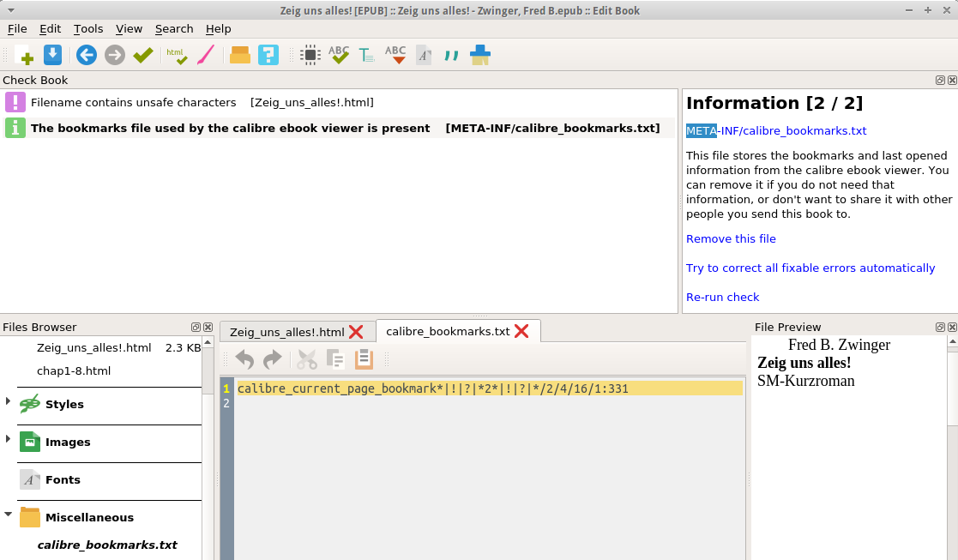
Task: Click editor redo arrow icon
Action: 273,359
